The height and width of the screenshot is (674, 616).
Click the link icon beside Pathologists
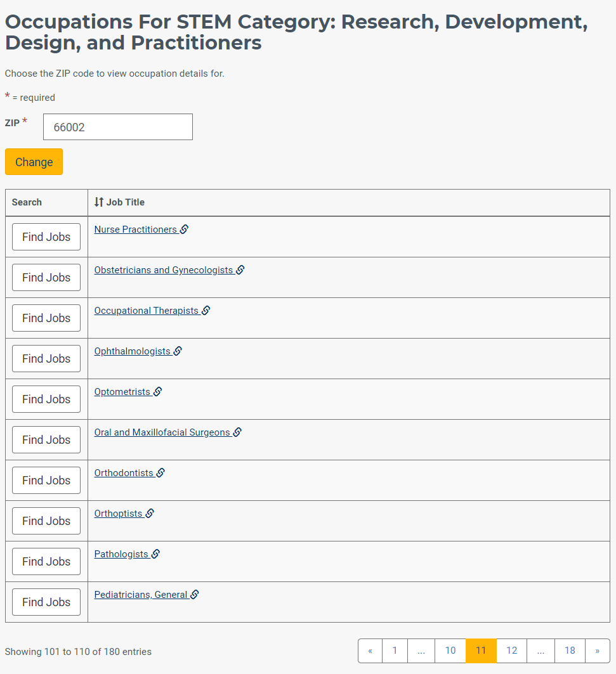click(155, 554)
